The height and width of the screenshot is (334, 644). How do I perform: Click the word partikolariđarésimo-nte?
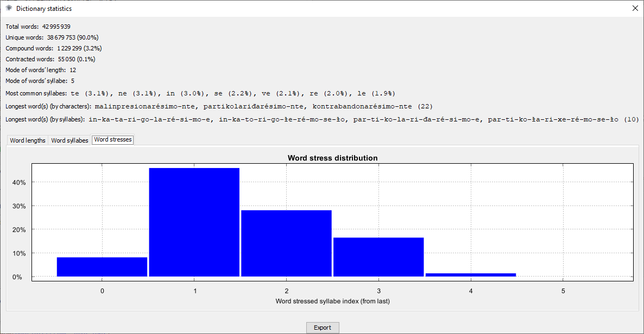coord(254,106)
